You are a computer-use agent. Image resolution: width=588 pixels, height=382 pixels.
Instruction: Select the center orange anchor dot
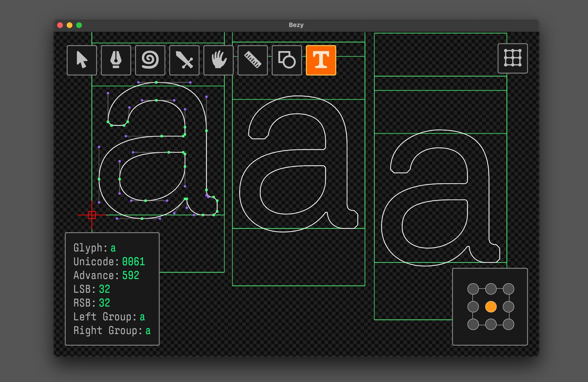coord(491,307)
